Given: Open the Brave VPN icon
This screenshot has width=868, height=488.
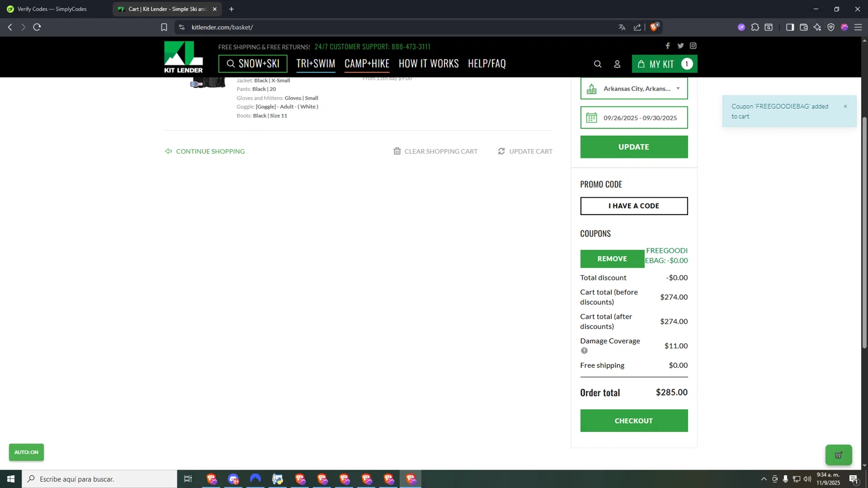Looking at the screenshot, I should coord(831,27).
